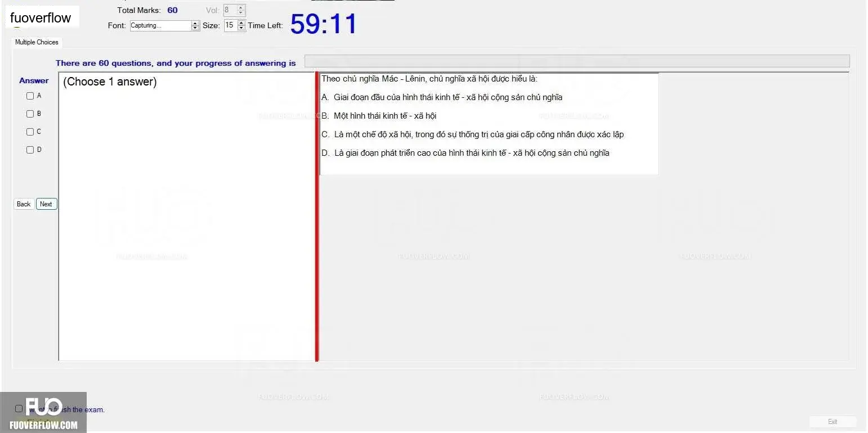Check answer option D checkbox
868x433 pixels.
tap(30, 150)
